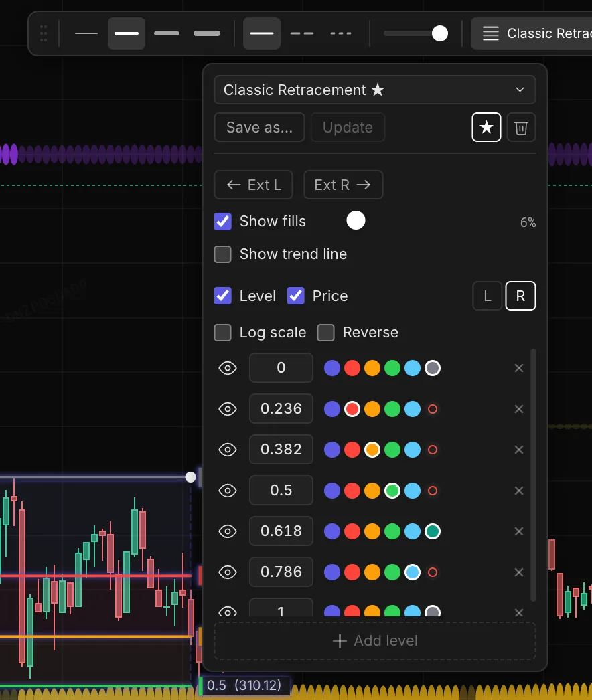Select the second line width option
Image resolution: width=592 pixels, height=700 pixels.
coord(127,33)
